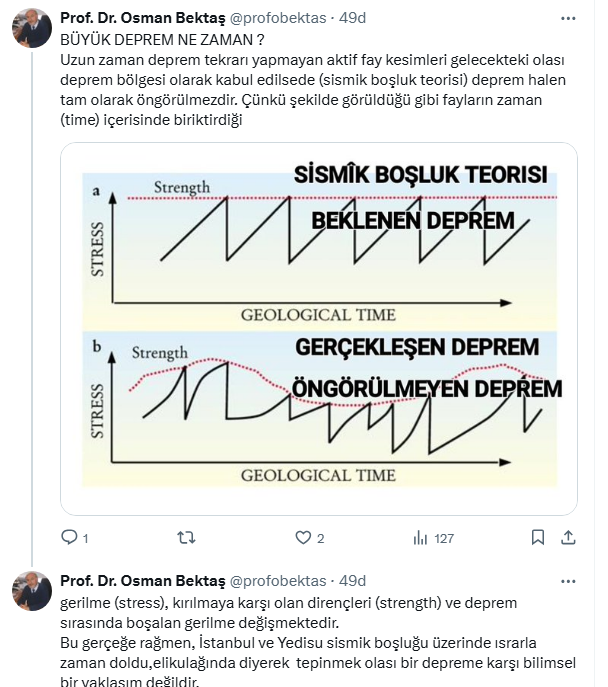Click the reply count number 1
Viewport: 608px width, 687px height.
[85, 538]
